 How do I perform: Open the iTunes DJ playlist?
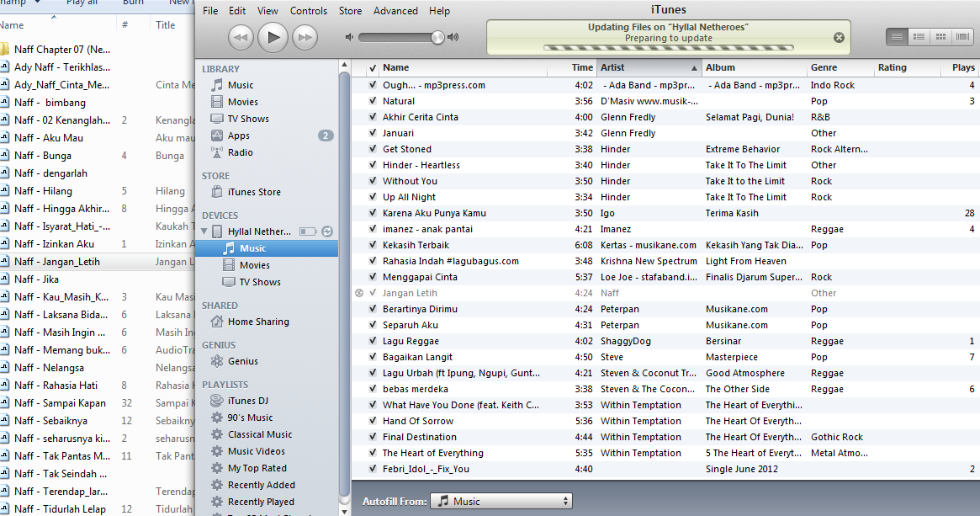(x=247, y=401)
